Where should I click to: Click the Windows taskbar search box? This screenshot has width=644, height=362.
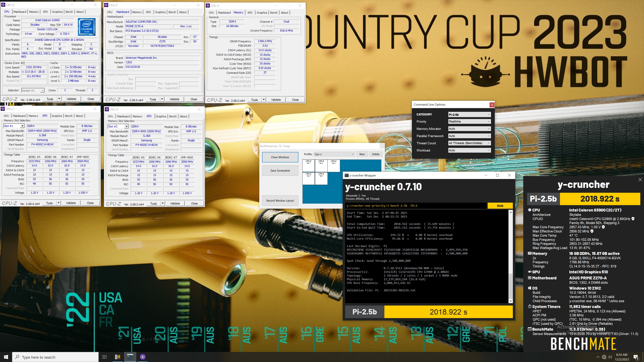56,357
